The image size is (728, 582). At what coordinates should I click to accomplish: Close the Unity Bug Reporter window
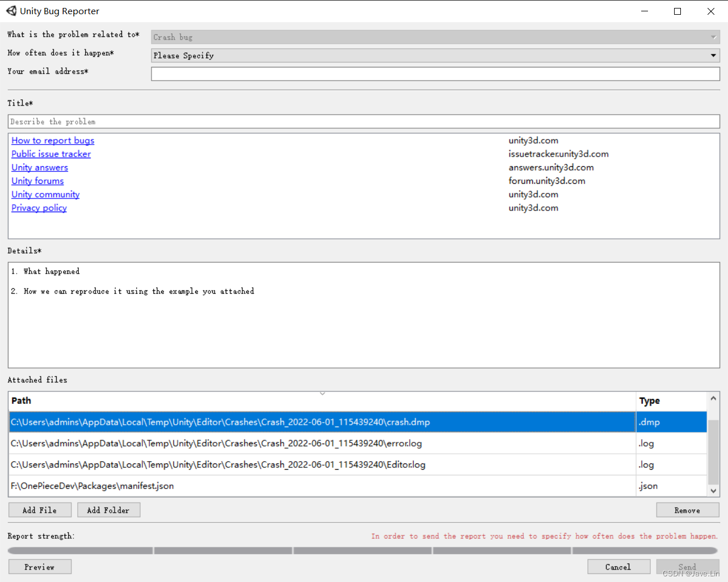pos(711,11)
